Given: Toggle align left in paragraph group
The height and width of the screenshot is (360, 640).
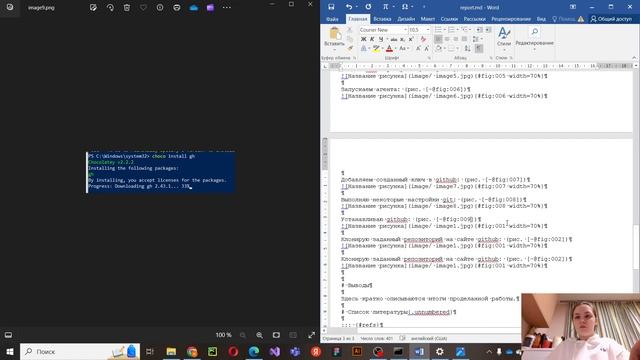Looking at the screenshot, I should coord(438,39).
